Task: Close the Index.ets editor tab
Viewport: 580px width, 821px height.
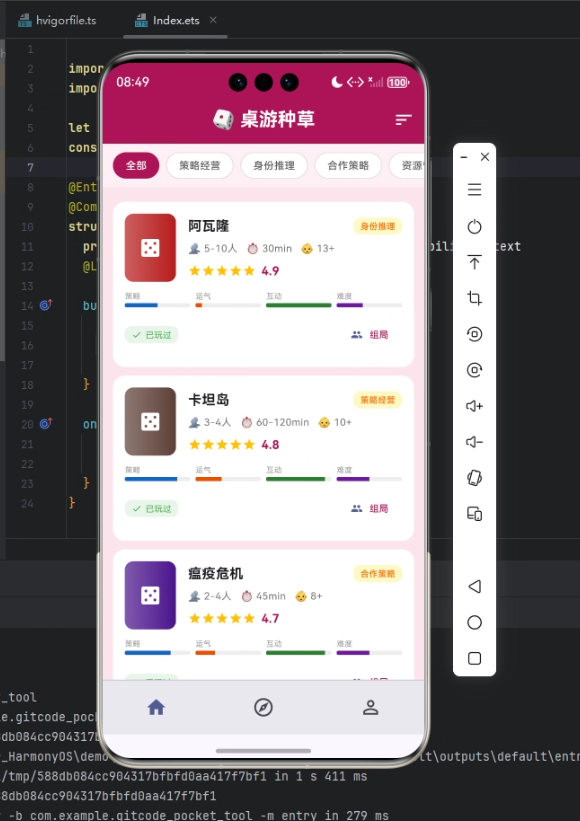Action: (x=213, y=20)
